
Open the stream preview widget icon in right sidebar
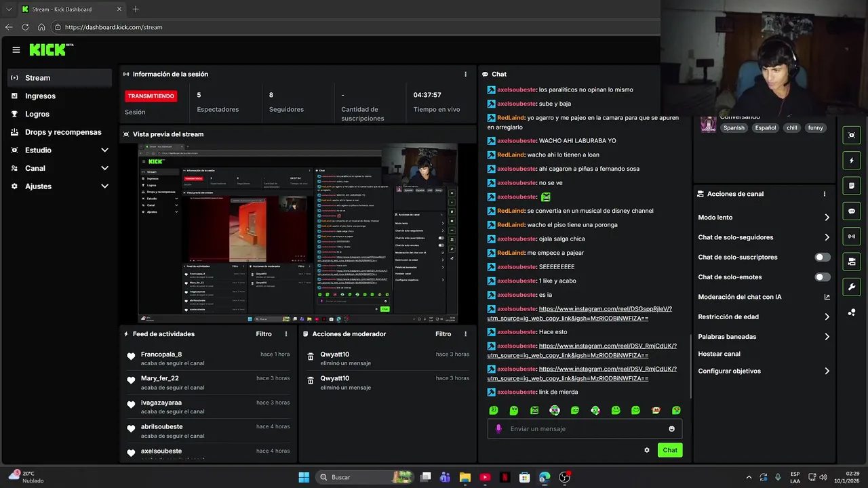852,135
